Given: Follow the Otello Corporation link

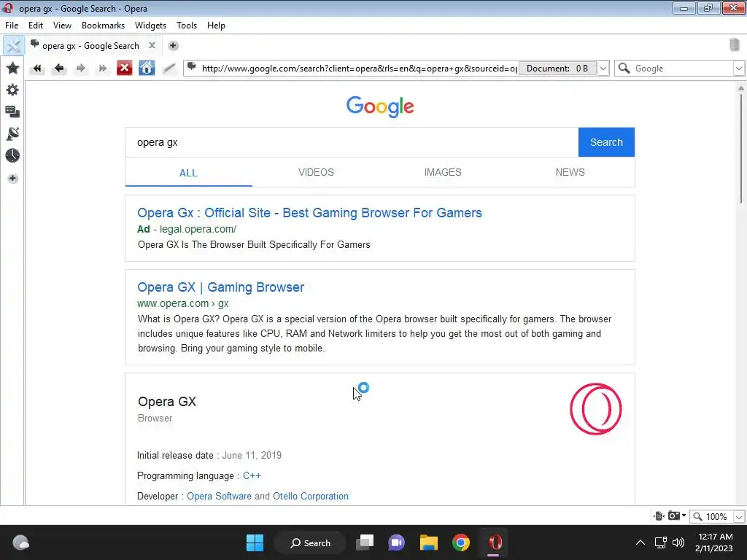Looking at the screenshot, I should tap(311, 496).
